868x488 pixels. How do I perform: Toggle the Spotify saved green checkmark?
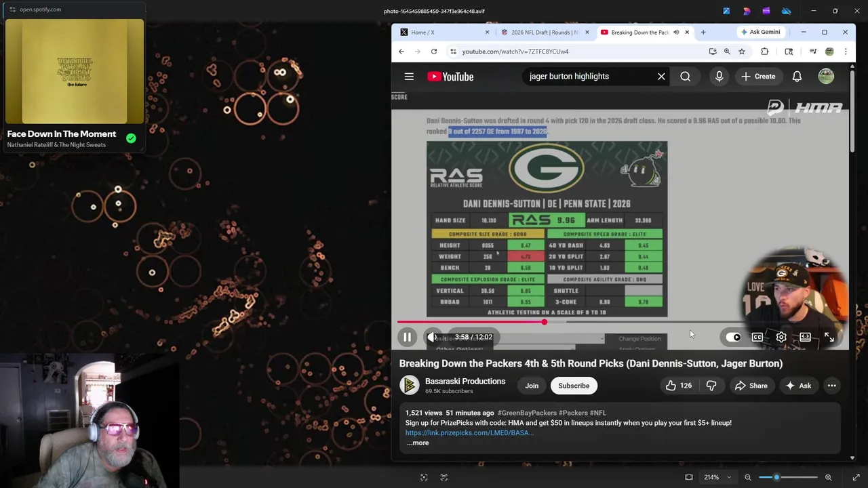131,138
